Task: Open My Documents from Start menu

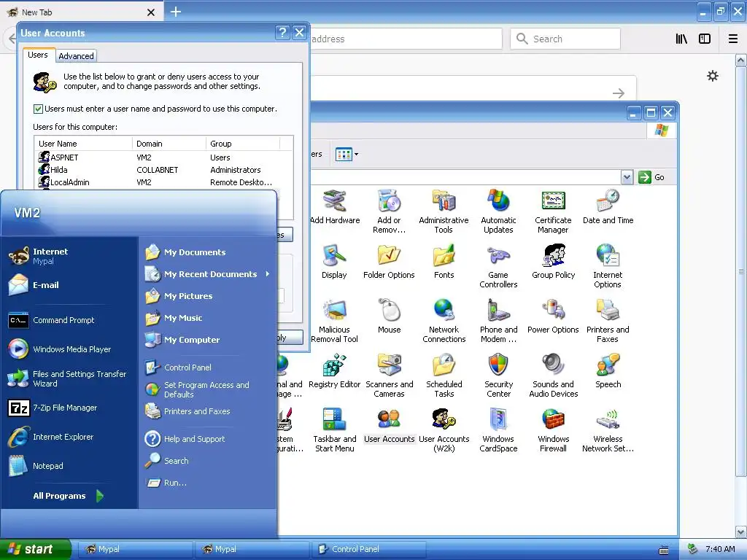Action: tap(186, 252)
